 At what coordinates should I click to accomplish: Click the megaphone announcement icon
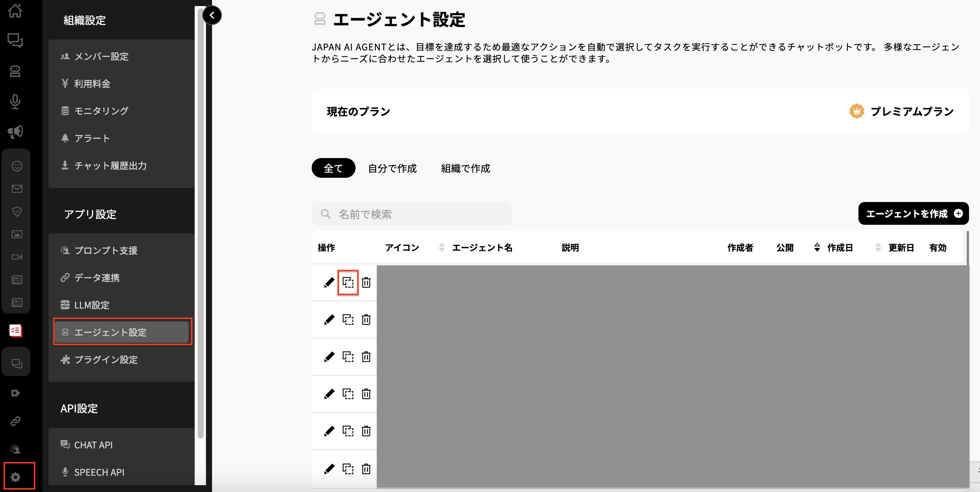coord(16,131)
